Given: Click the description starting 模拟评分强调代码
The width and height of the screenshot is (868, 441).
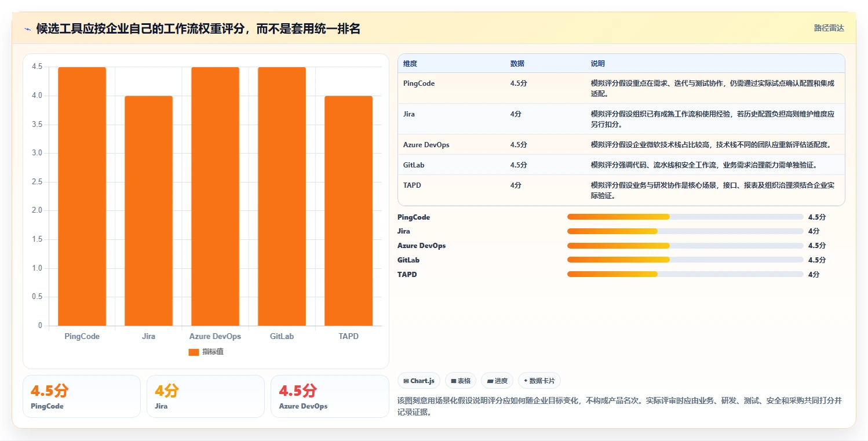Looking at the screenshot, I should 704,165.
